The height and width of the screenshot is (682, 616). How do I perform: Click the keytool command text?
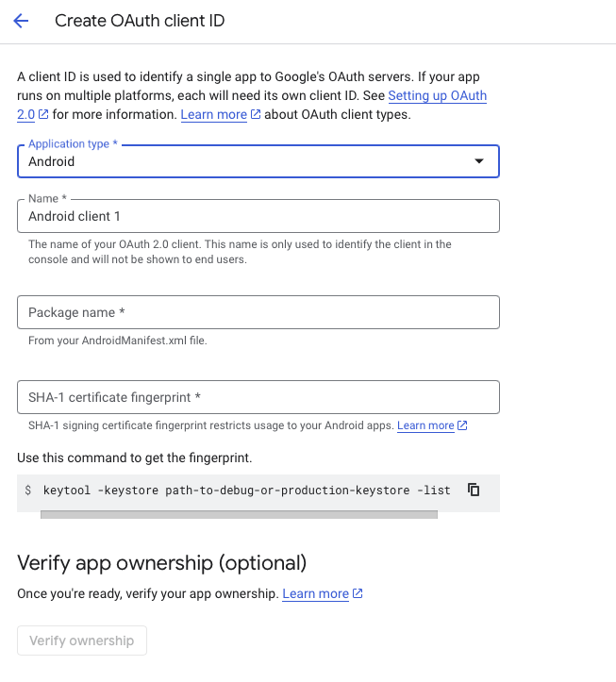pos(246,491)
